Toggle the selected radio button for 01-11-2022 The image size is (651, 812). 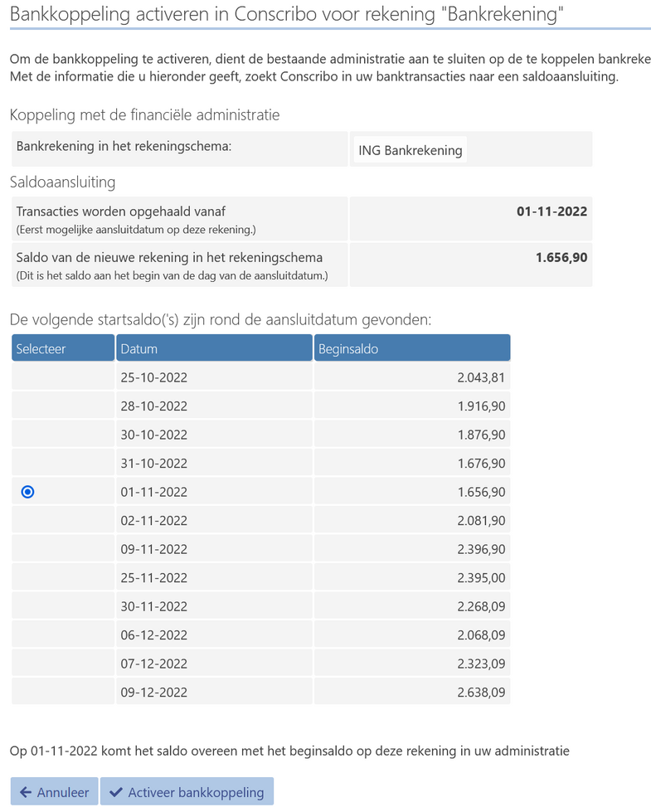click(x=27, y=492)
